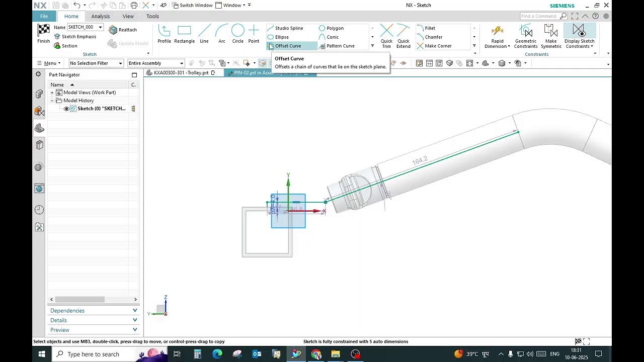Choose the Pattern Curve tool
This screenshot has width=644, height=362.
point(337,46)
